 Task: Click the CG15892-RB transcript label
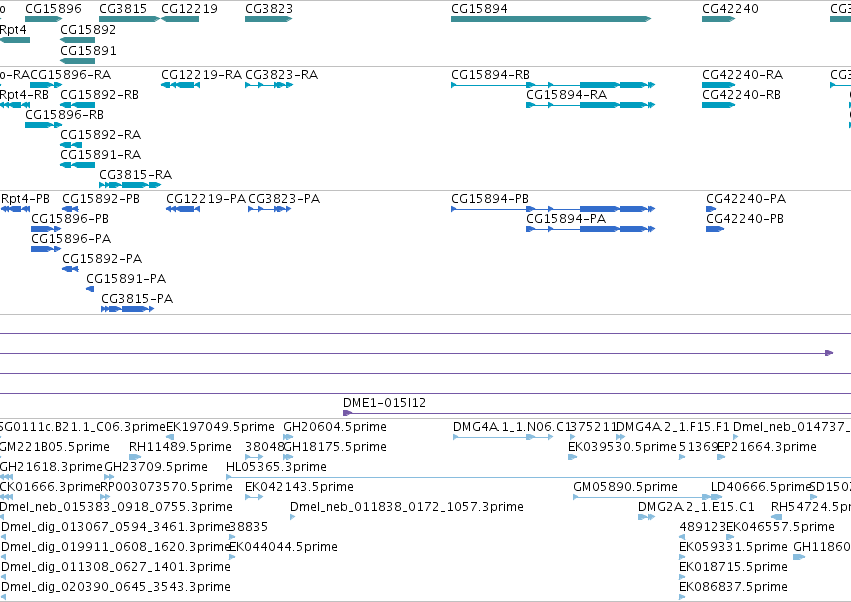click(99, 94)
